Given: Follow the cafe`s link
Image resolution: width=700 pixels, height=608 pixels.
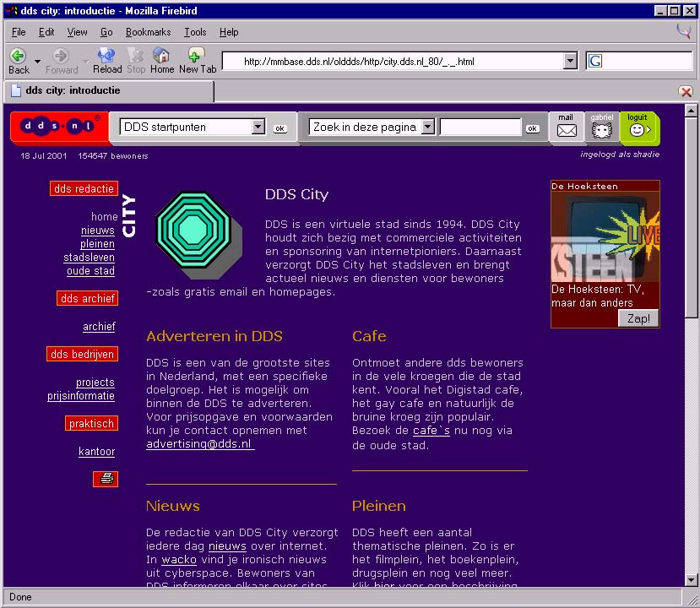Looking at the screenshot, I should (431, 431).
